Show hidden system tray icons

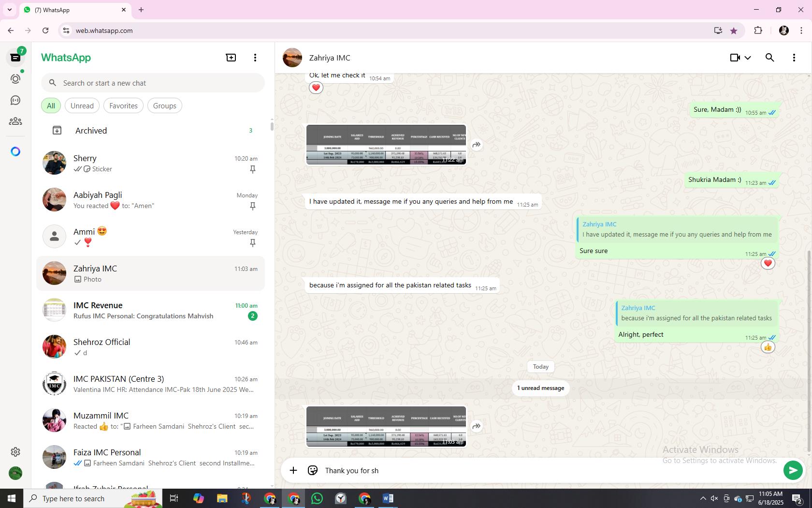click(x=703, y=498)
